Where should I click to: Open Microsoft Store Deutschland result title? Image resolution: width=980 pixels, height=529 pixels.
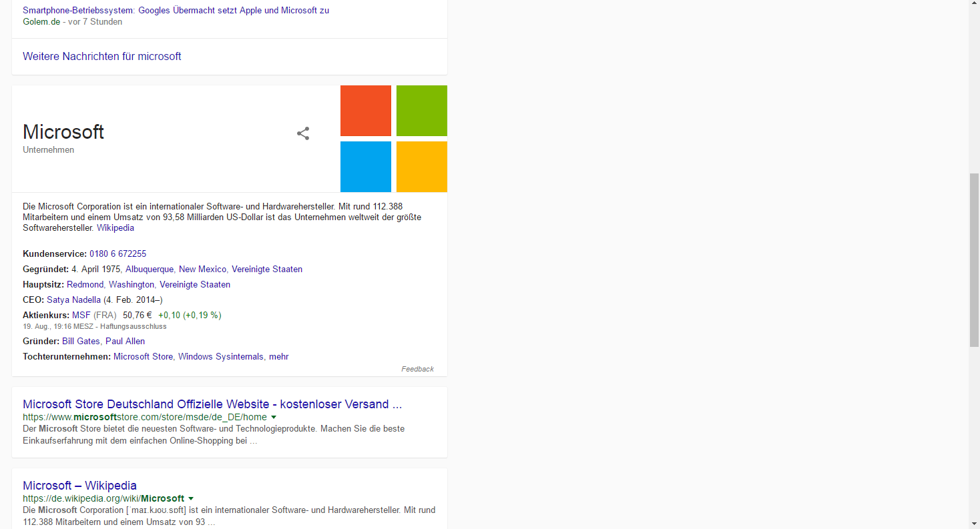[212, 404]
